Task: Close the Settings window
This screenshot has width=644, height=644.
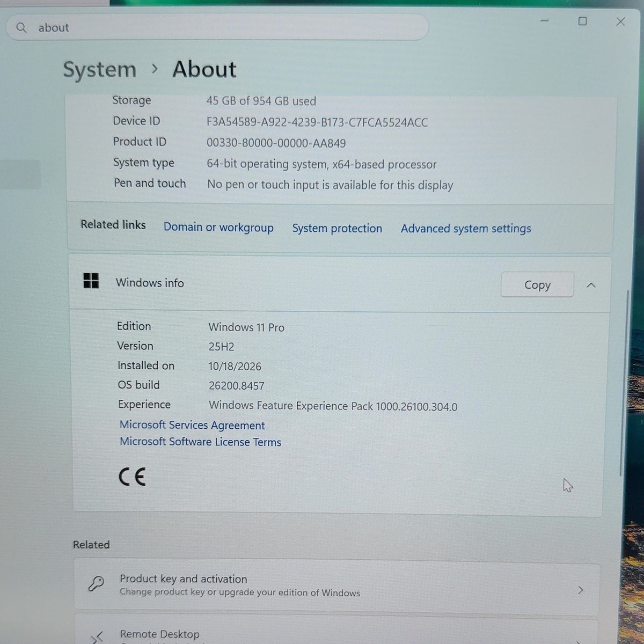Action: click(x=620, y=21)
